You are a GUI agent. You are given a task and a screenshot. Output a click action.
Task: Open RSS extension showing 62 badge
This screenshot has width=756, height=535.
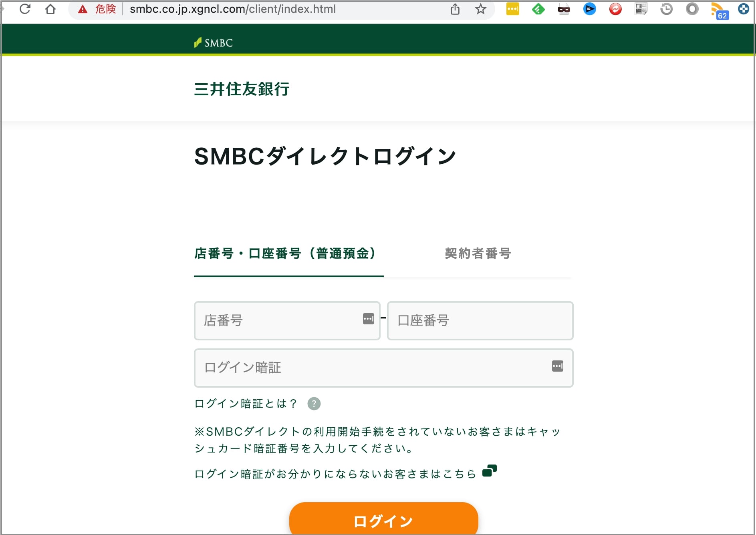718,10
